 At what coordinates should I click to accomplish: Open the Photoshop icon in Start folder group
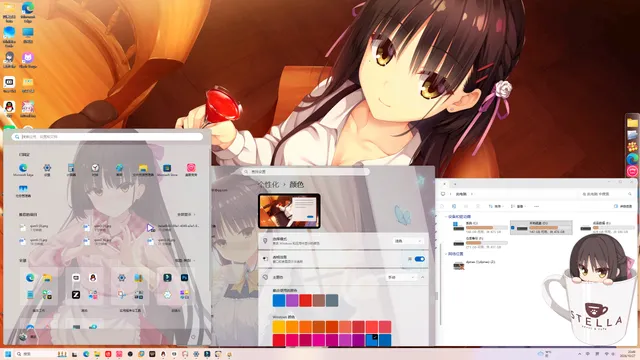point(184,278)
